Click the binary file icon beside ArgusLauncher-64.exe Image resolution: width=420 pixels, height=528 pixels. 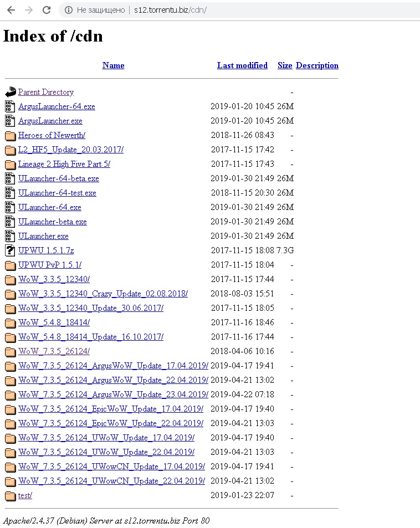click(10, 106)
